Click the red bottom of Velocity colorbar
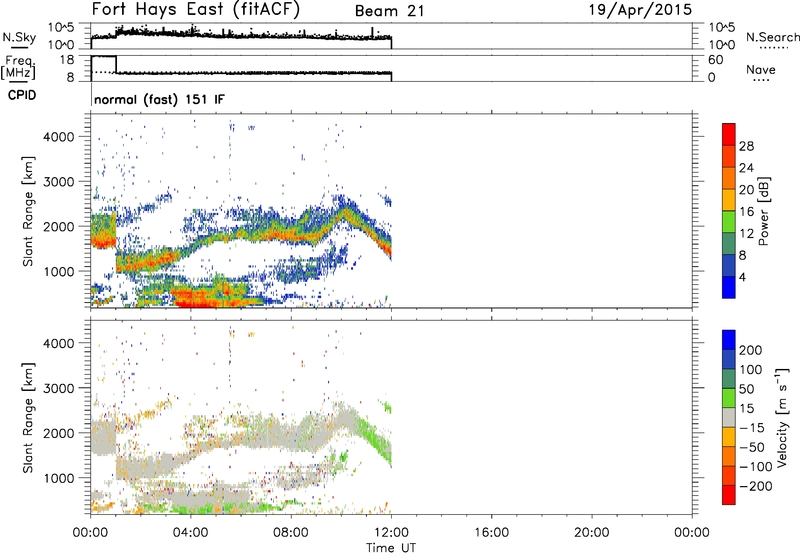This screenshot has width=800, height=554. click(729, 495)
